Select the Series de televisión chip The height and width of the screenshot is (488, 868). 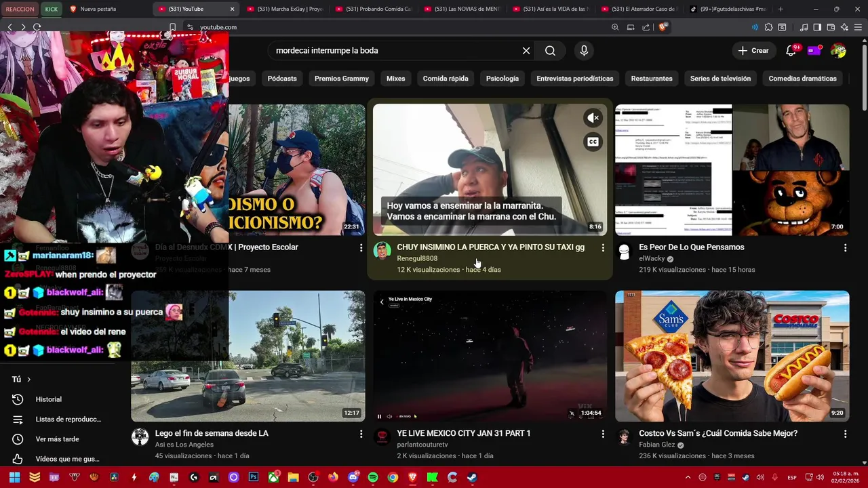[x=720, y=79]
